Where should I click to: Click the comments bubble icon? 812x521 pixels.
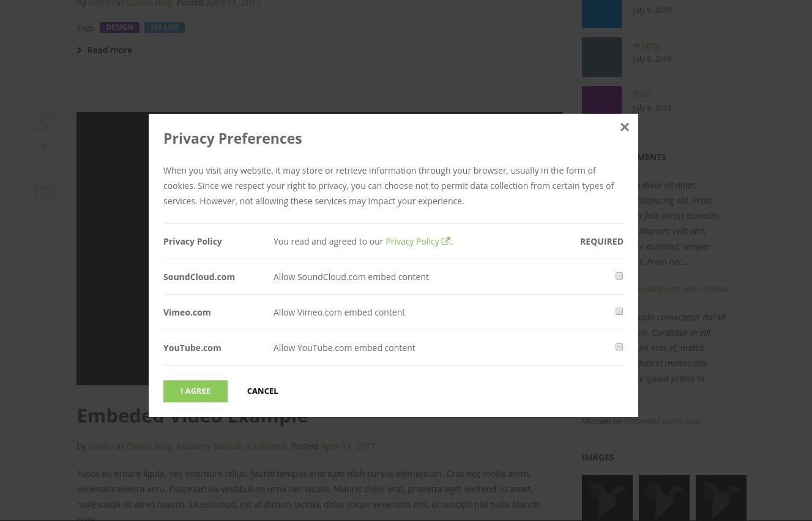tap(44, 122)
